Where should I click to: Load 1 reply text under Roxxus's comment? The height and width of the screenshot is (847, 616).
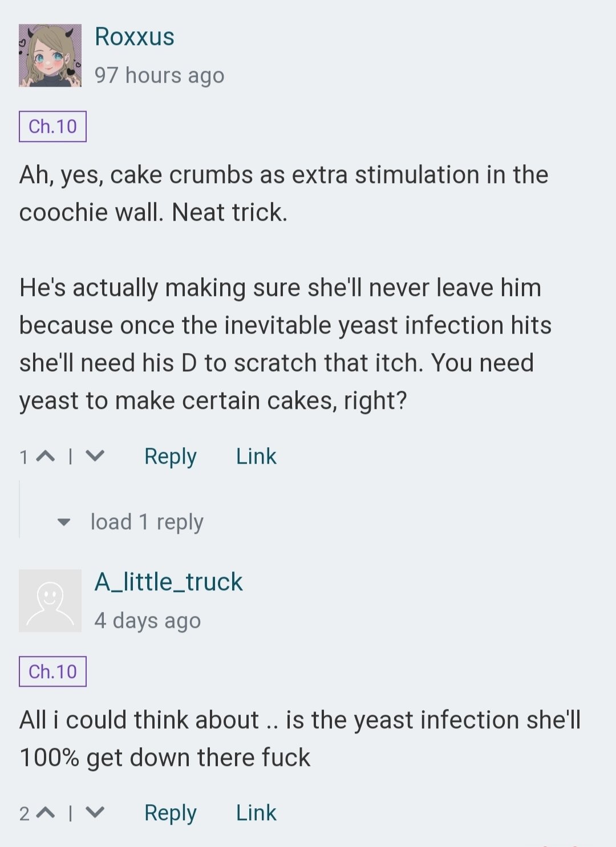coord(147,522)
